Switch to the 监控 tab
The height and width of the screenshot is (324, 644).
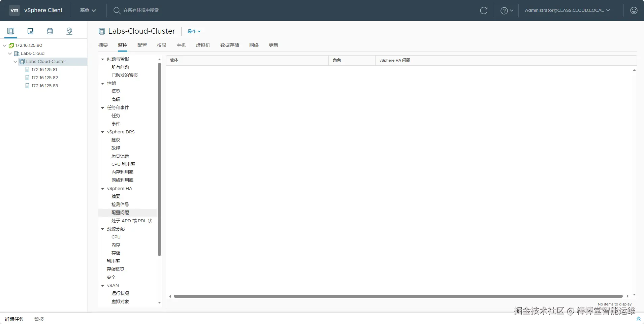pyautogui.click(x=123, y=45)
